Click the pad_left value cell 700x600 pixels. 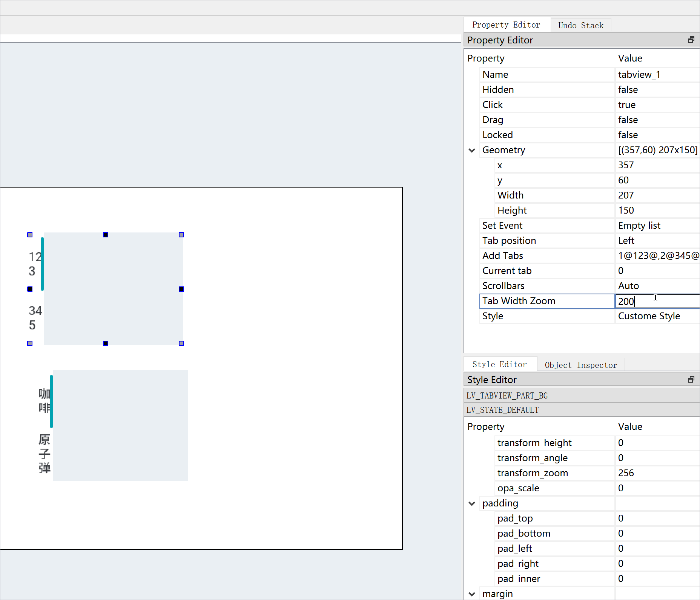tap(657, 549)
